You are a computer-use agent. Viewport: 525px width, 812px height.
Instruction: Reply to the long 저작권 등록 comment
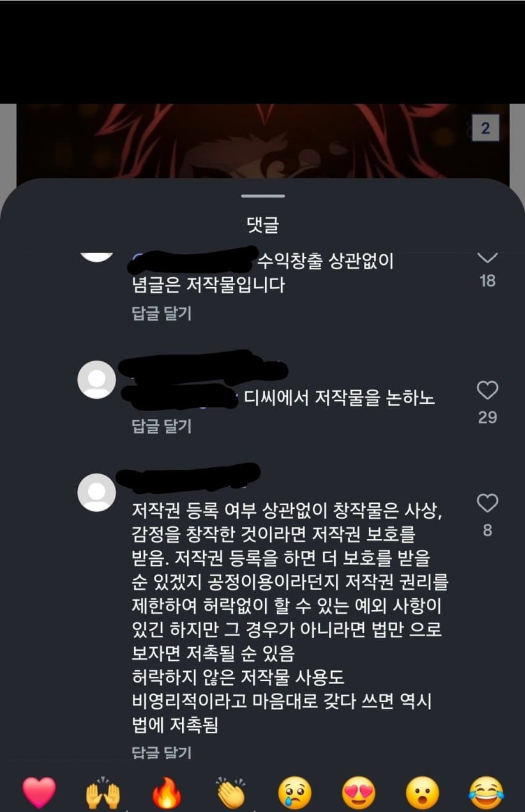click(162, 751)
